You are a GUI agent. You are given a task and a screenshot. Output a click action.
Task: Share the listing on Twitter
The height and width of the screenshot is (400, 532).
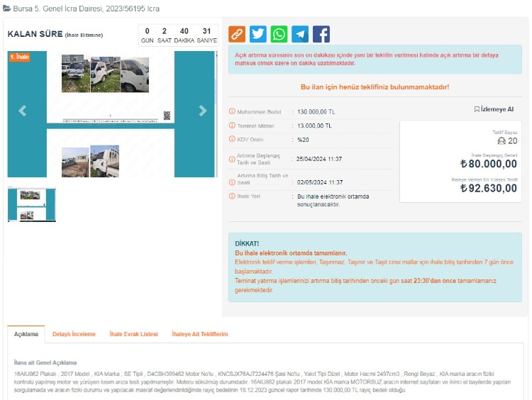point(258,34)
